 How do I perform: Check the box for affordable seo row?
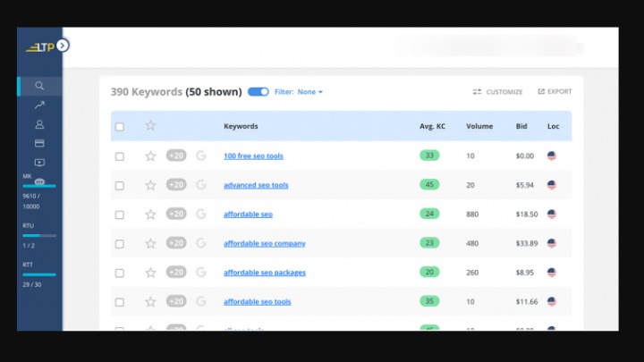click(120, 215)
